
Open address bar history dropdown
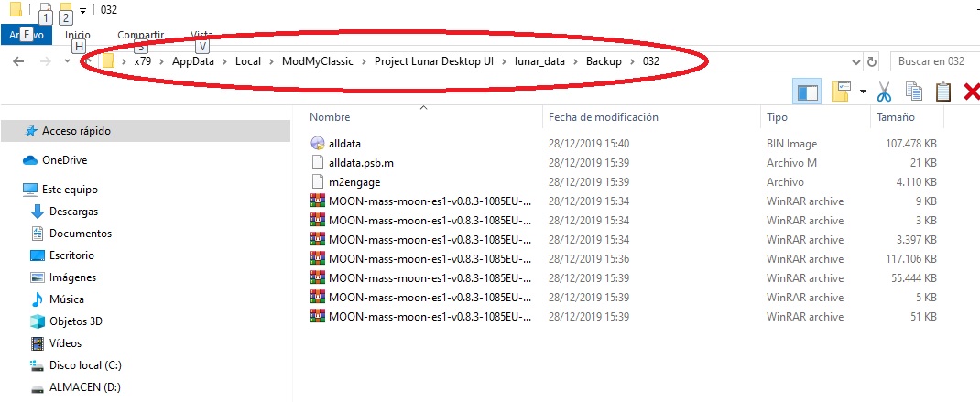[856, 62]
